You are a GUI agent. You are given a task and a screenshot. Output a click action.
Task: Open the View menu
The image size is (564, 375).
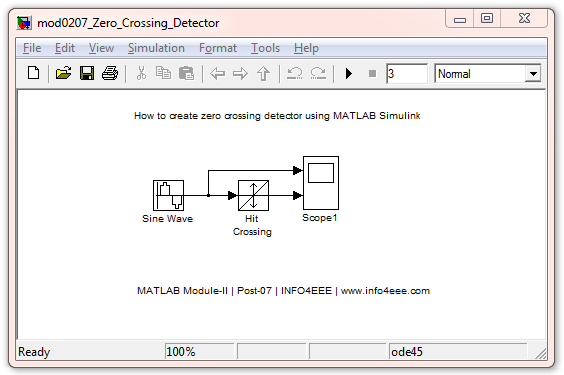coord(101,48)
